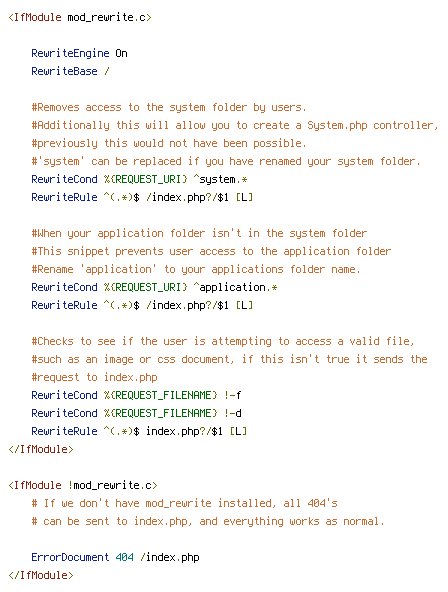Image resolution: width=448 pixels, height=592 pixels.
Task: Click the System.php controller comment line
Action: coord(235,125)
